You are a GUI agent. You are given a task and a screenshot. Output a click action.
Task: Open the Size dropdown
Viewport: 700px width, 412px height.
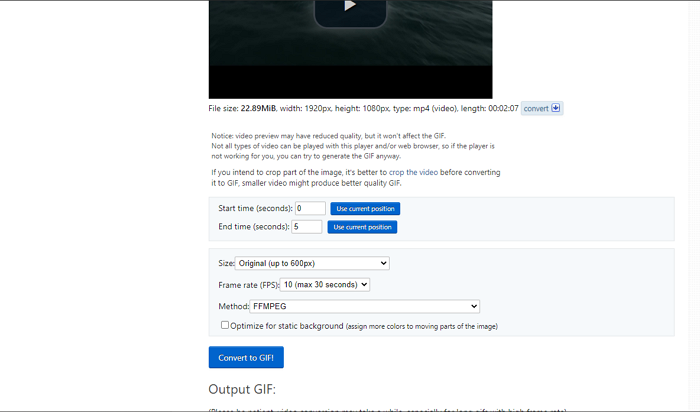point(312,263)
